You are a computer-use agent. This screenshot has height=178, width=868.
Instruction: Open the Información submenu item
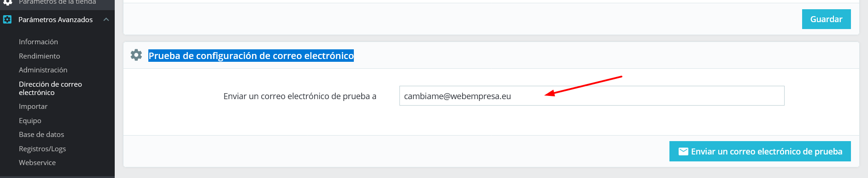(x=38, y=42)
